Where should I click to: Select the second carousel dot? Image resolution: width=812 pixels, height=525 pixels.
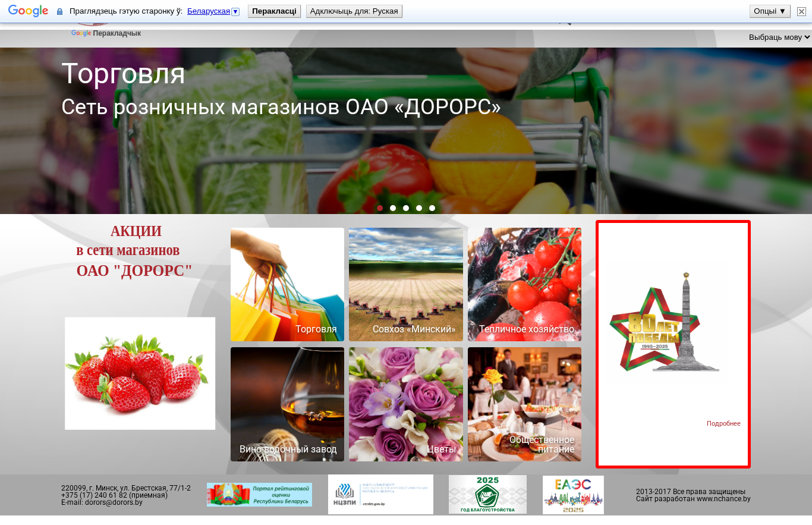pyautogui.click(x=393, y=208)
